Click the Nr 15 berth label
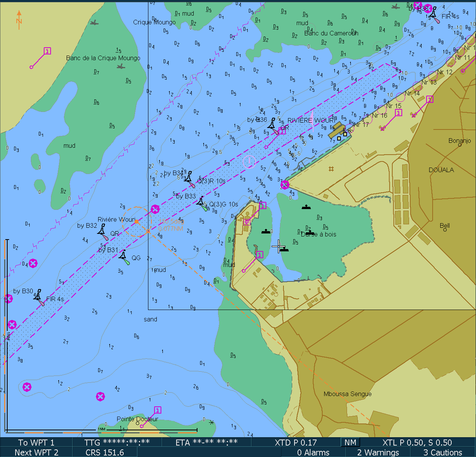Image resolution: width=476 pixels, height=457 pixels. [394, 106]
